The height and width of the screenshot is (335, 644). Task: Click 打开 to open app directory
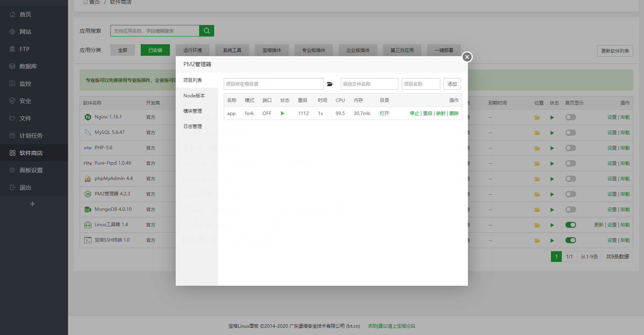point(384,113)
